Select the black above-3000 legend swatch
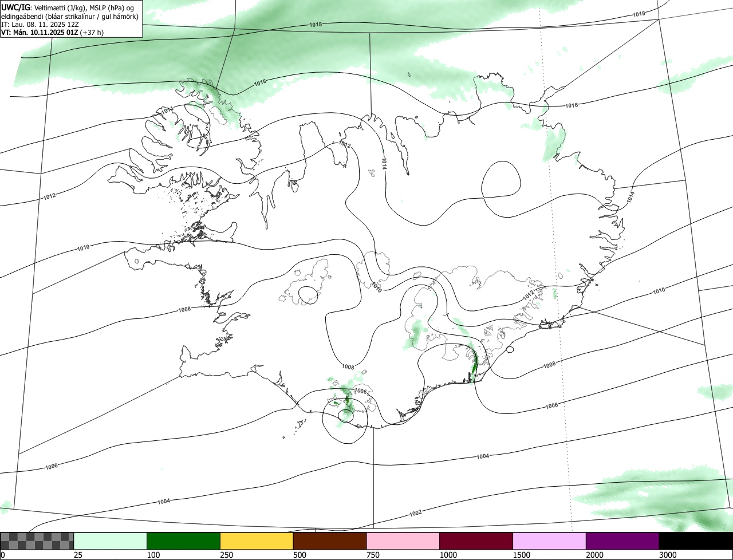The image size is (733, 560). [x=696, y=541]
